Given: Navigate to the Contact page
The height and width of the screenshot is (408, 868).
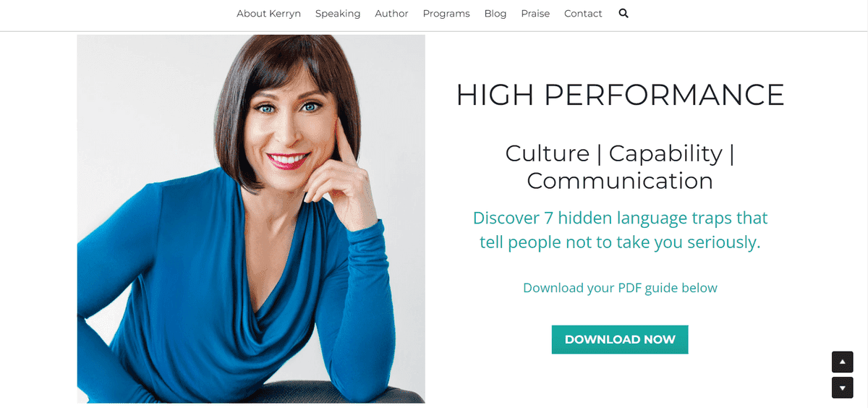Looking at the screenshot, I should pos(583,14).
